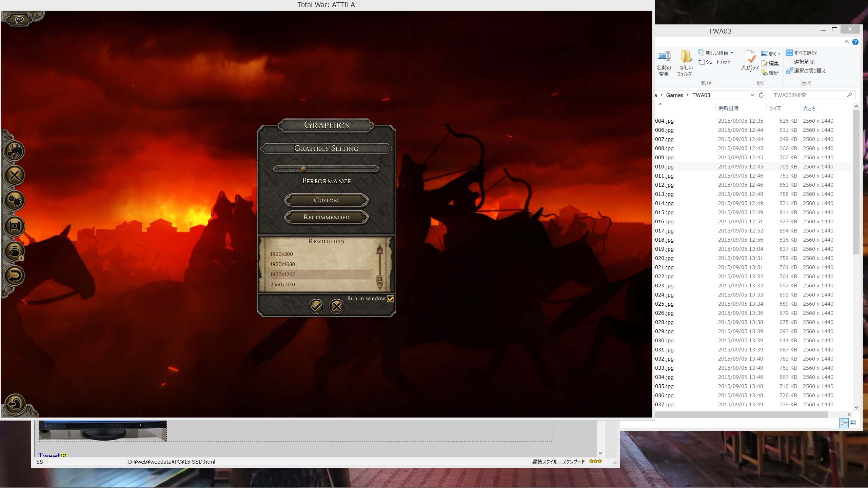Refresh the TWA03 folder view
Screen dimensions: 868x488
pyautogui.click(x=761, y=95)
